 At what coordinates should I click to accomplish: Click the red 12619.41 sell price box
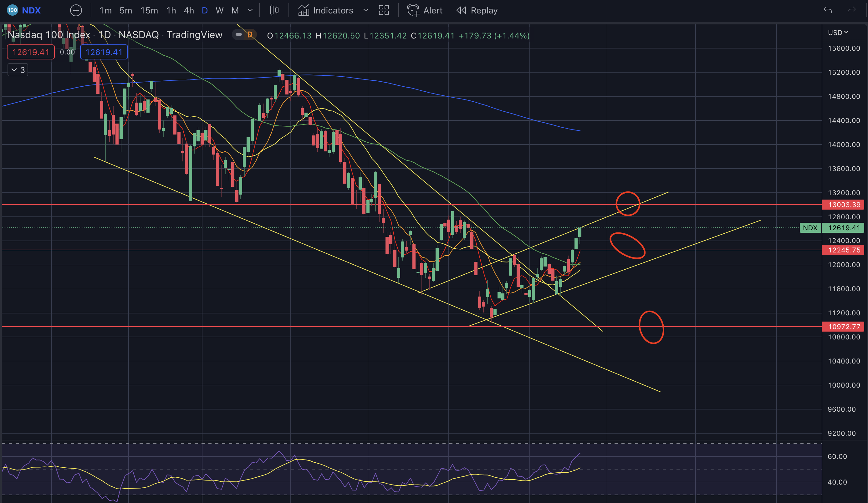(31, 52)
